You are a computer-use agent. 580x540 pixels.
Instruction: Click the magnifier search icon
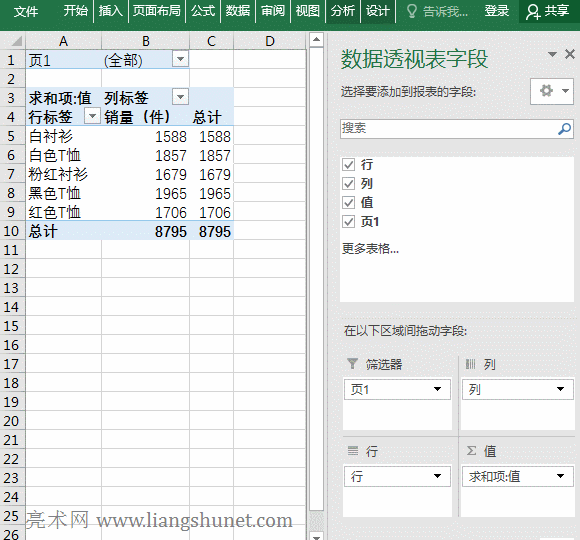pos(564,129)
